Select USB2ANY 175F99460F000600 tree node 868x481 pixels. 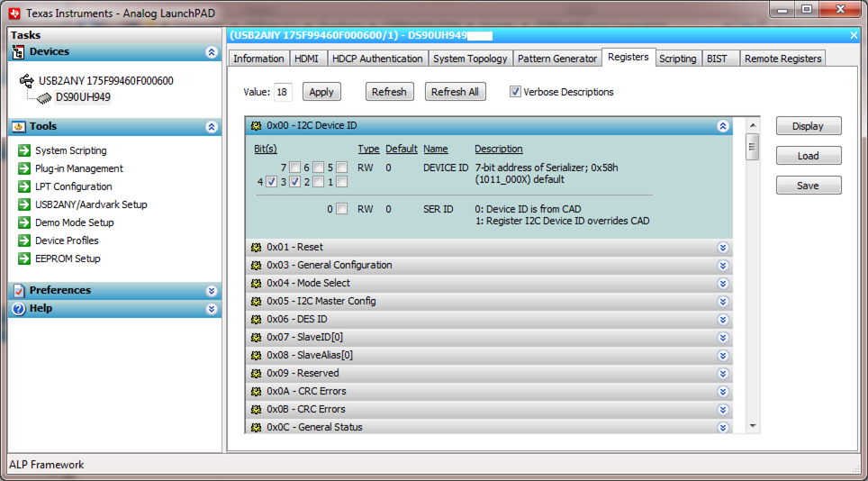pos(105,81)
